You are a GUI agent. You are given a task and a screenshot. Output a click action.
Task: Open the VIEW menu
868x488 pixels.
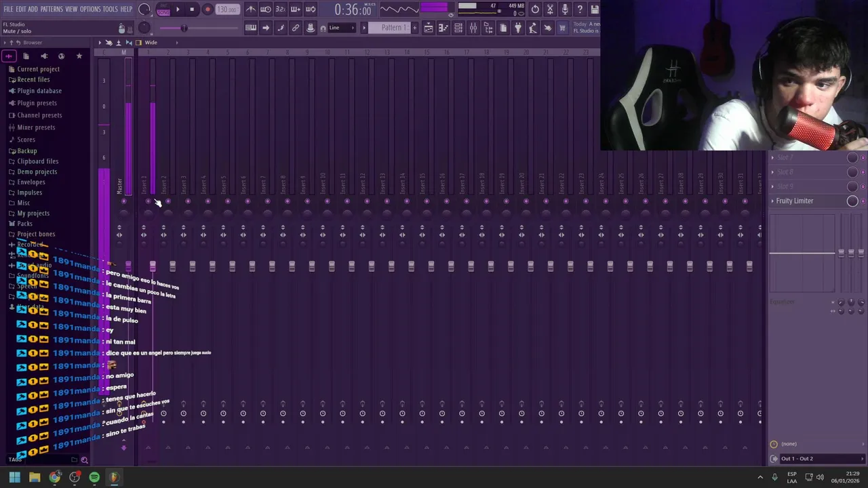click(x=71, y=9)
